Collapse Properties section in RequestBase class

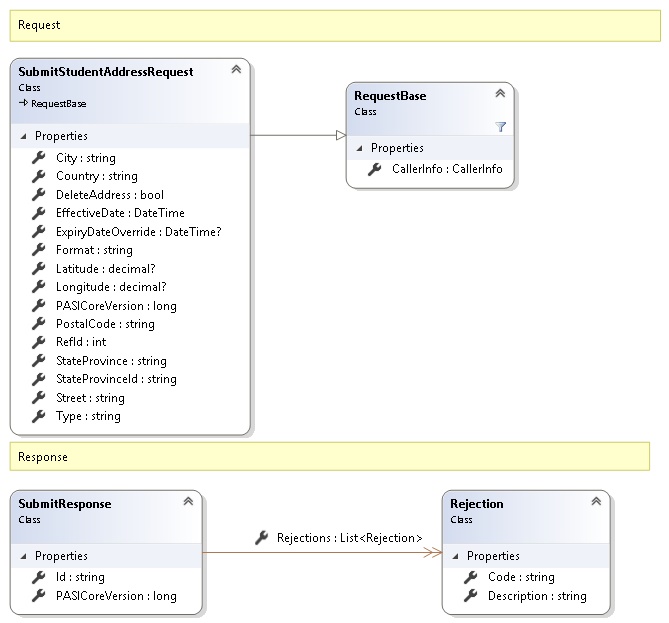click(360, 148)
